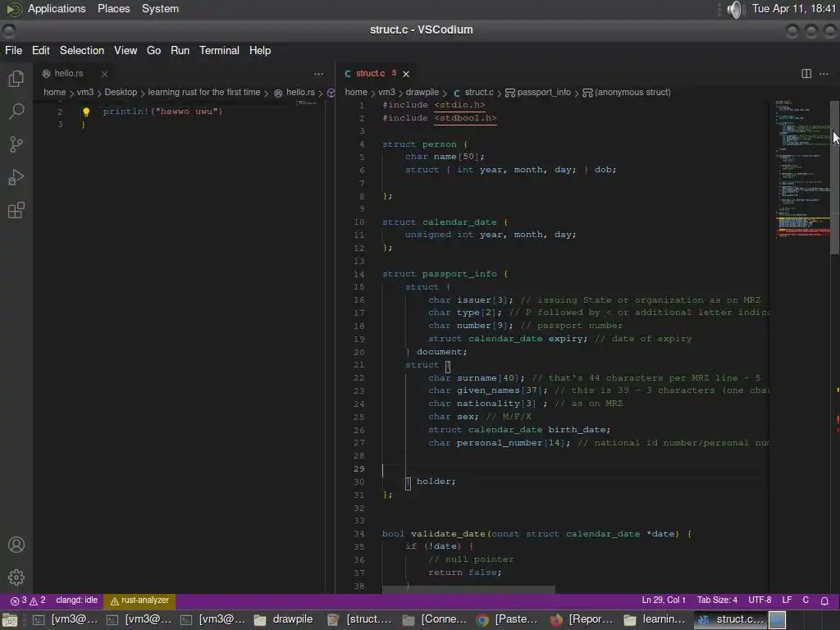840x630 pixels.
Task: Click the system volume speaker icon
Action: point(736,9)
